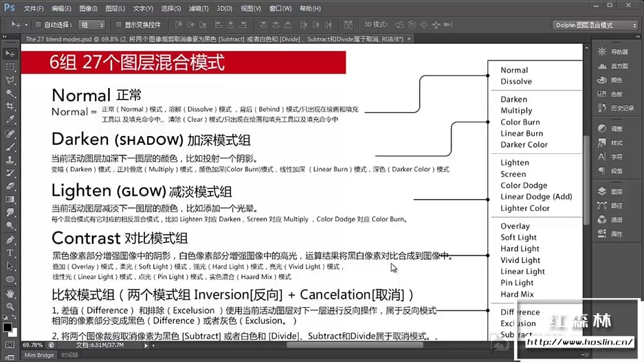The image size is (644, 362).
Task: Swap foreground and background colors
Action: pyautogui.click(x=14, y=317)
